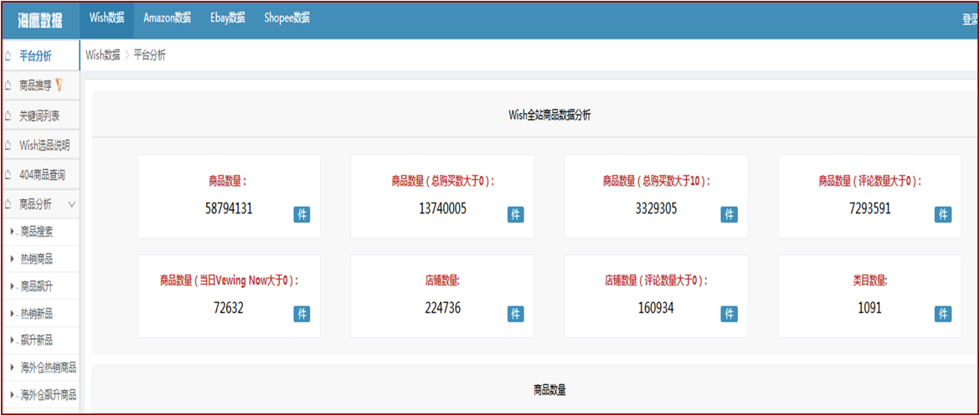
Task: Open 404商品查询 in the sidebar
Action: 42,175
